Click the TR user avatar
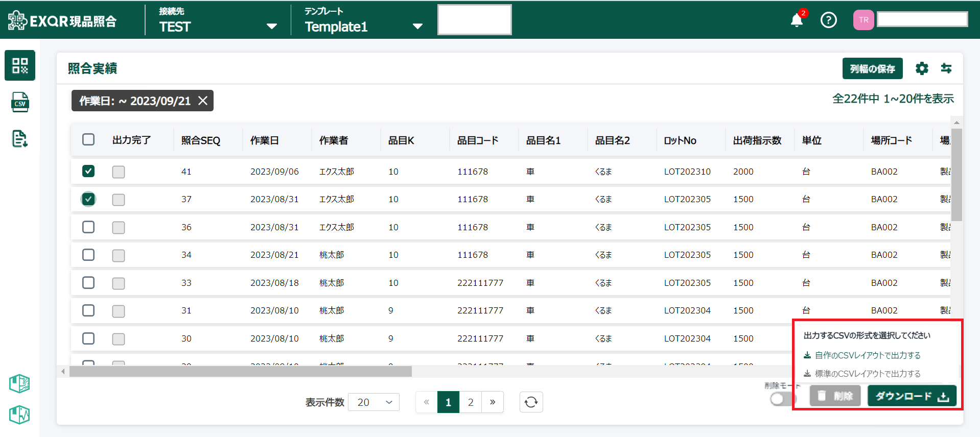 (864, 20)
